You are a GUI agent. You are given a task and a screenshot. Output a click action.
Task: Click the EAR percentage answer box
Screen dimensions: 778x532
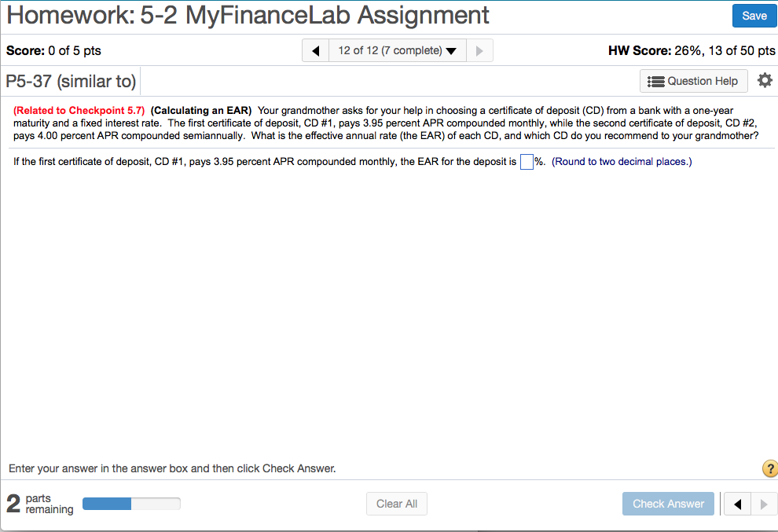527,161
